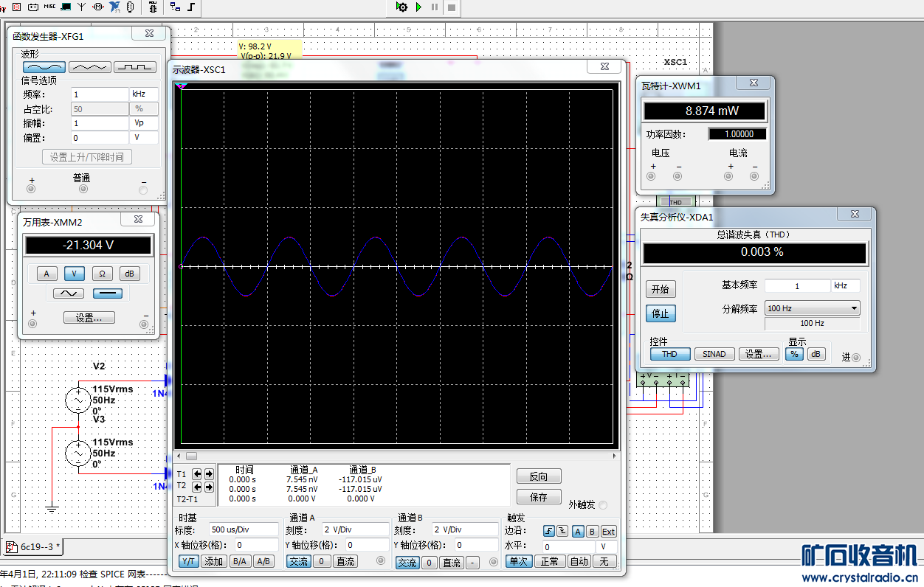This screenshot has width=924, height=587.
Task: Open amplitude unit Vp dropdown
Action: pos(144,123)
